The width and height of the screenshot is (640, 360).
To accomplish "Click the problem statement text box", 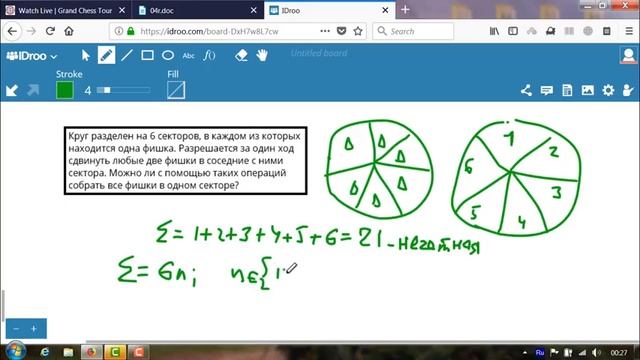I will click(x=186, y=160).
